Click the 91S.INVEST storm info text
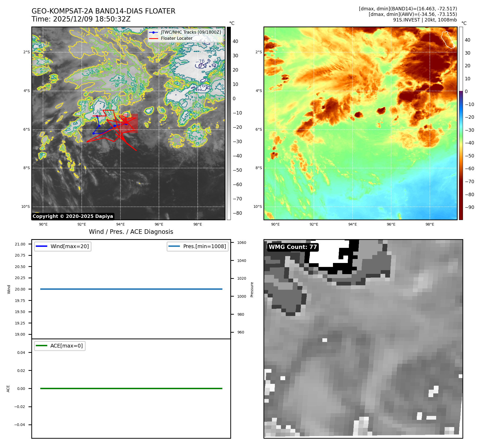Viewport: 481px width, 448px height. coord(425,20)
